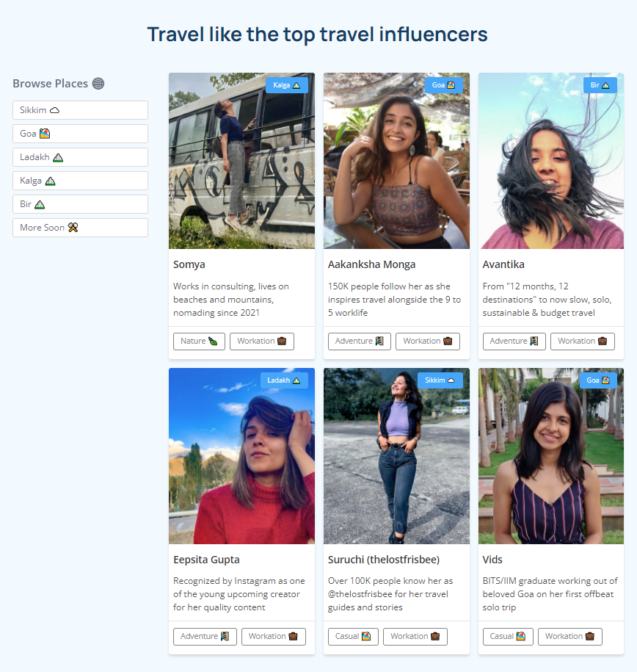The width and height of the screenshot is (637, 672).
Task: Enable the Adventure tag on Eepsita Gupta's card
Action: tap(204, 636)
